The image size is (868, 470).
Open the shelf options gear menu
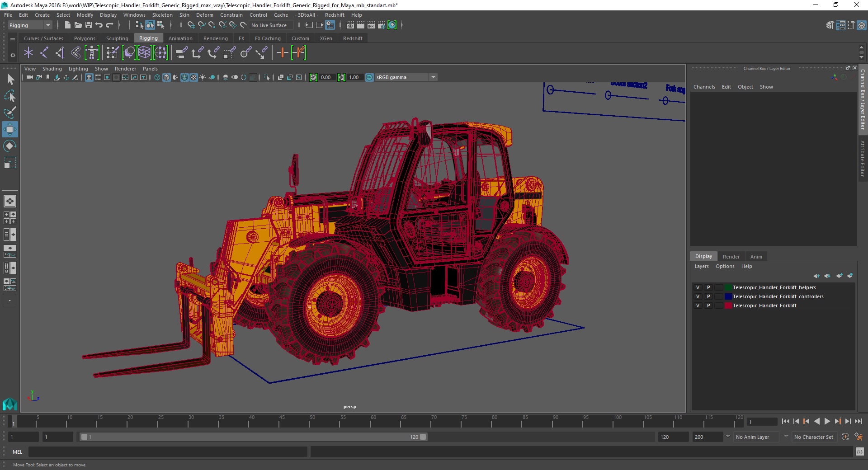tap(13, 55)
